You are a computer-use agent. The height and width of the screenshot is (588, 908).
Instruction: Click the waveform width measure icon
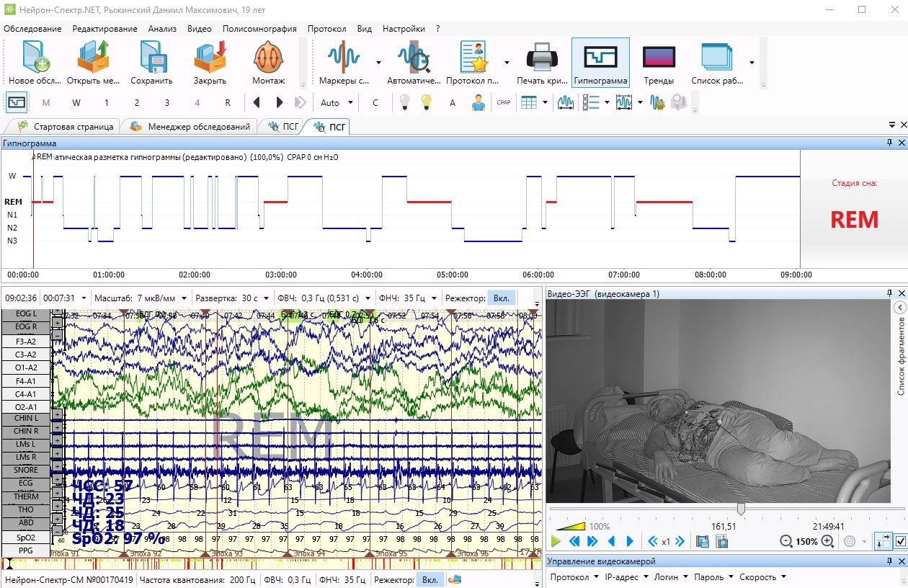[x=566, y=103]
